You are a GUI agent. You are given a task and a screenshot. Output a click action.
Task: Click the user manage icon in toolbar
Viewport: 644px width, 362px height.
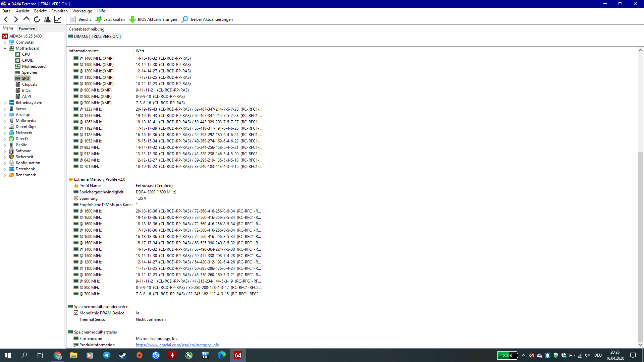click(x=47, y=19)
